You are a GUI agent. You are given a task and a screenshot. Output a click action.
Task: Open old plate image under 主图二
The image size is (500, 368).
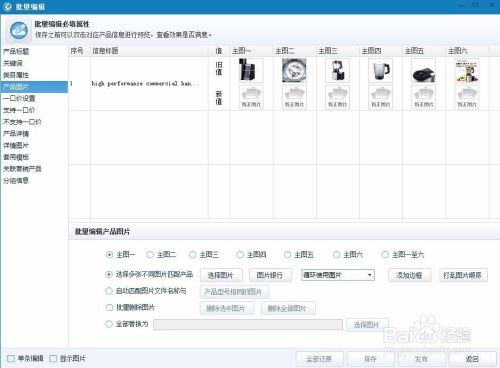[x=294, y=70]
